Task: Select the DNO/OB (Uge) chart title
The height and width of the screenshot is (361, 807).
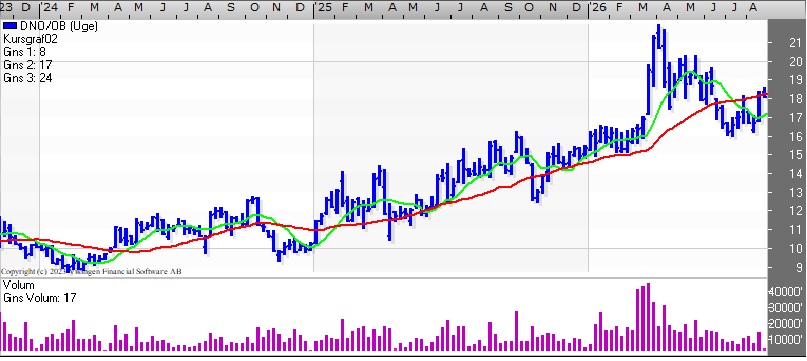Action: [x=58, y=26]
